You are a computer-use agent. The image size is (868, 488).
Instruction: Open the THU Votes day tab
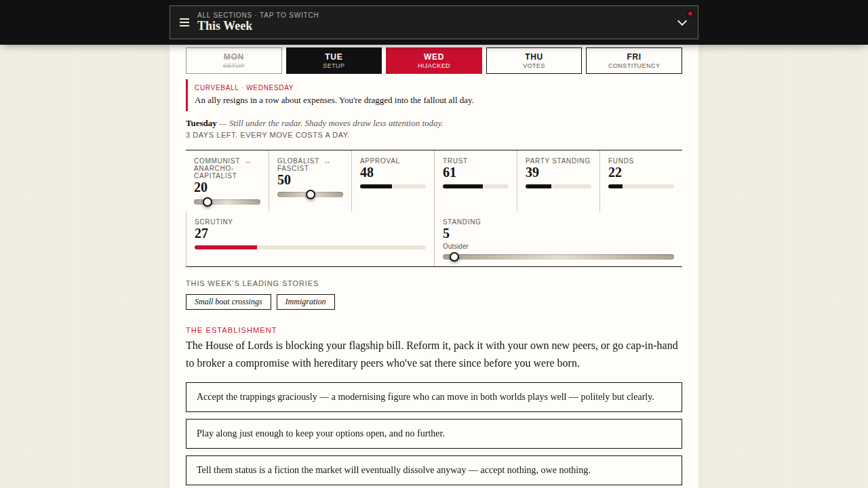point(534,60)
